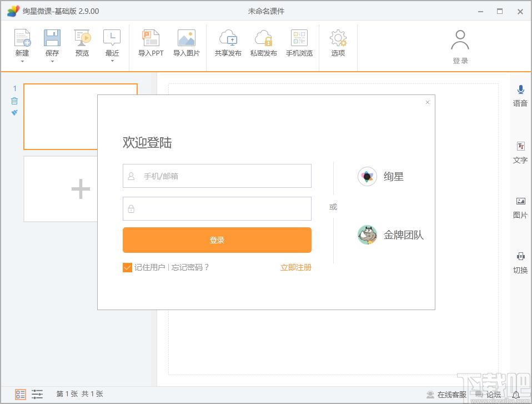Close the login dialog
Viewport: 532px width, 404px height.
click(428, 102)
